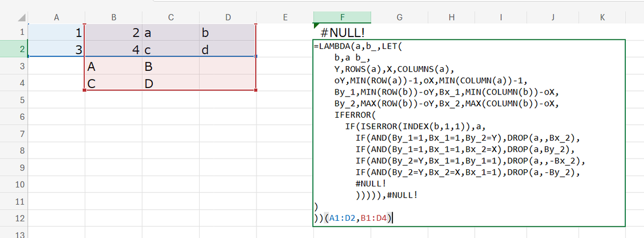Viewport: 644px width, 238px height.
Task: Click the #NULL! result in cell F1
Action: (342, 32)
